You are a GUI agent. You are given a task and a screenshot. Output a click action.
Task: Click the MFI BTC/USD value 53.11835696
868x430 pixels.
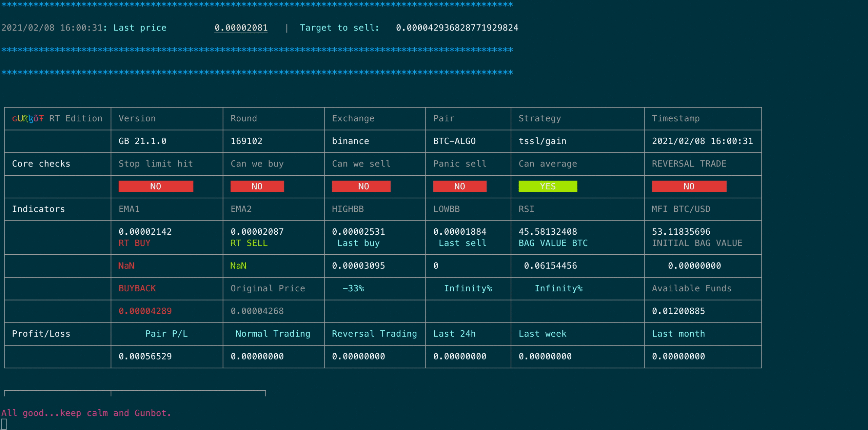[x=681, y=232]
